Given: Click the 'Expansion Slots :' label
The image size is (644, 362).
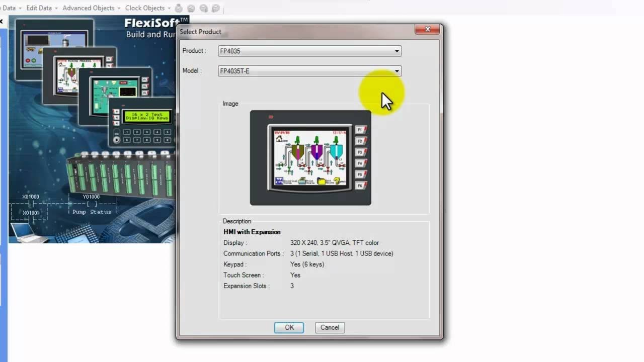Looking at the screenshot, I should 247,286.
